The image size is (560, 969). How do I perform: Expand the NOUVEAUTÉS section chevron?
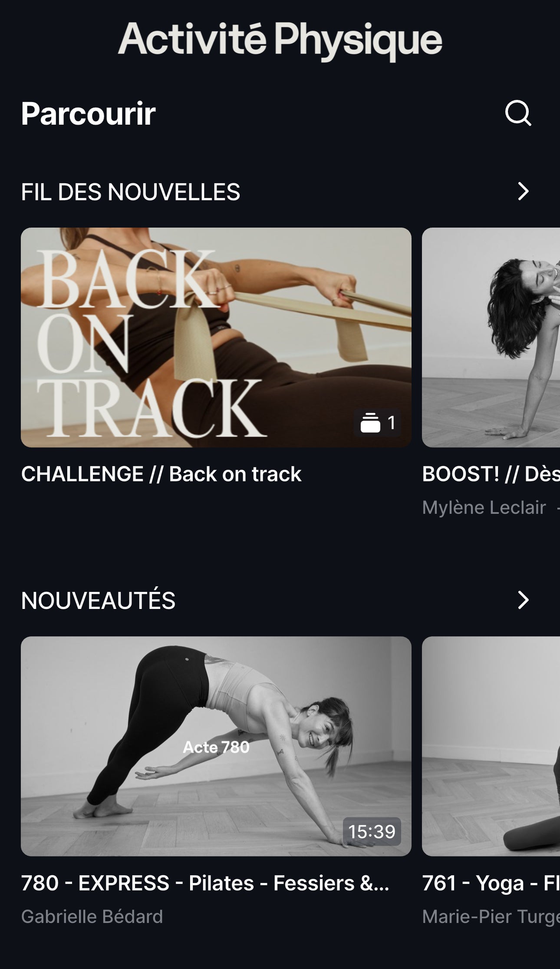(x=523, y=600)
